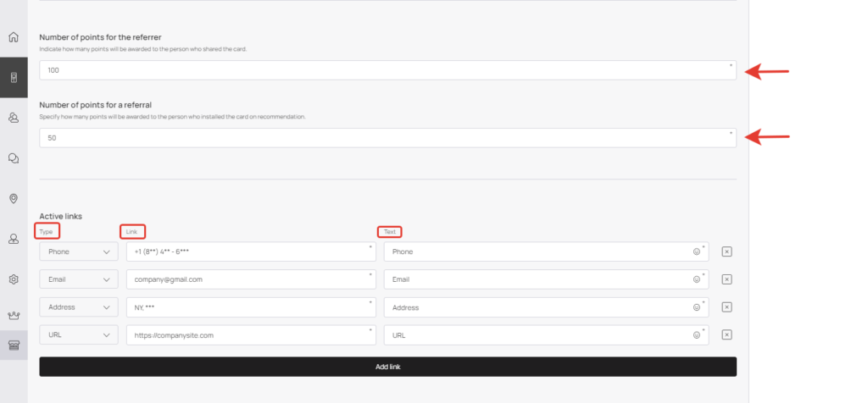Open the URL type dropdown

[x=79, y=335]
